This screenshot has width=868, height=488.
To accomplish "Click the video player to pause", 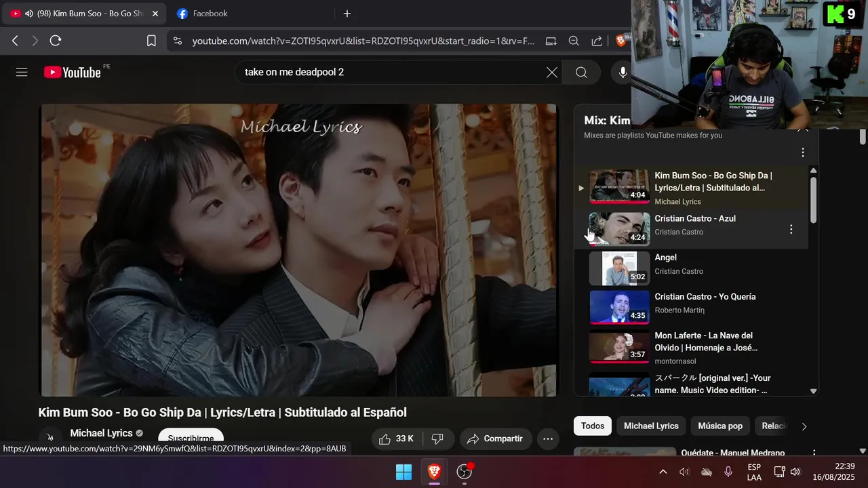I will pyautogui.click(x=299, y=250).
